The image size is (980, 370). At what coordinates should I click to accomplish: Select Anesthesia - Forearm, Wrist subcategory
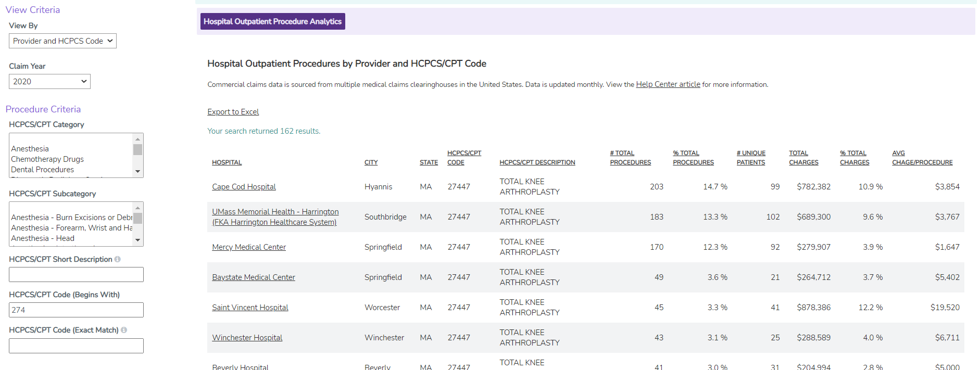71,228
